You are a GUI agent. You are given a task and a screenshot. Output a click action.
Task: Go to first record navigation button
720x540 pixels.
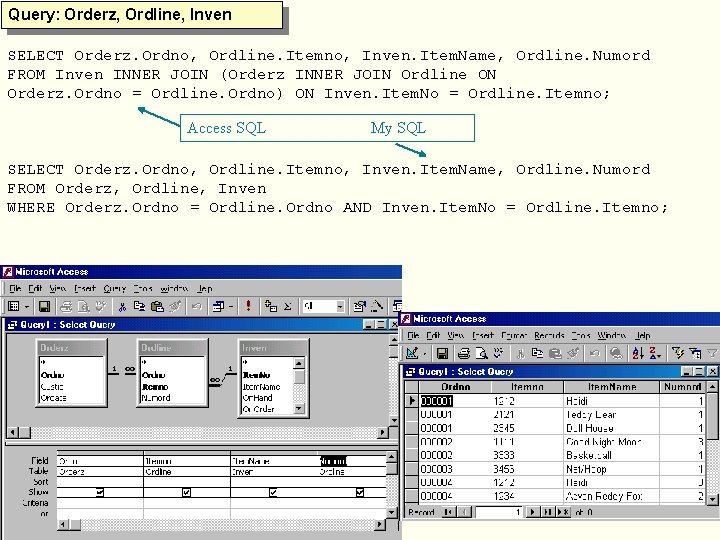[x=449, y=512]
